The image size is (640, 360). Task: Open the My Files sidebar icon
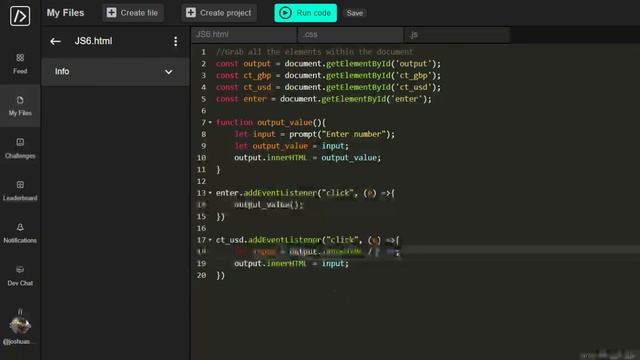pos(20,100)
